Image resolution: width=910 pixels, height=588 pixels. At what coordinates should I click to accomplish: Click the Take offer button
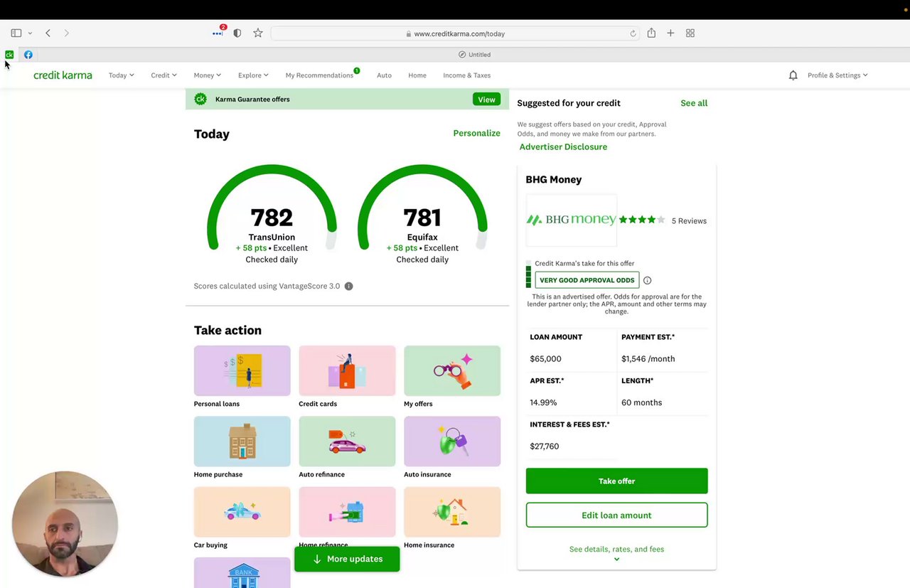(616, 481)
